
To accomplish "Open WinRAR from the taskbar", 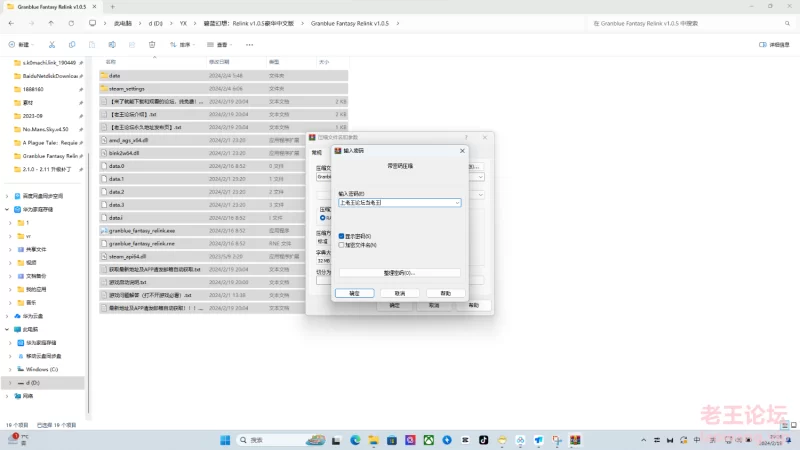I will (576, 440).
